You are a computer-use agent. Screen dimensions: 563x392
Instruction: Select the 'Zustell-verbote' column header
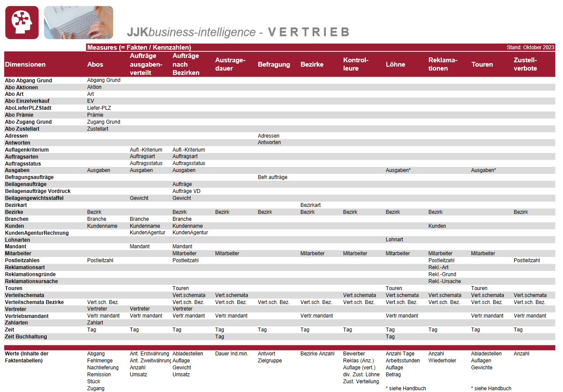click(525, 64)
